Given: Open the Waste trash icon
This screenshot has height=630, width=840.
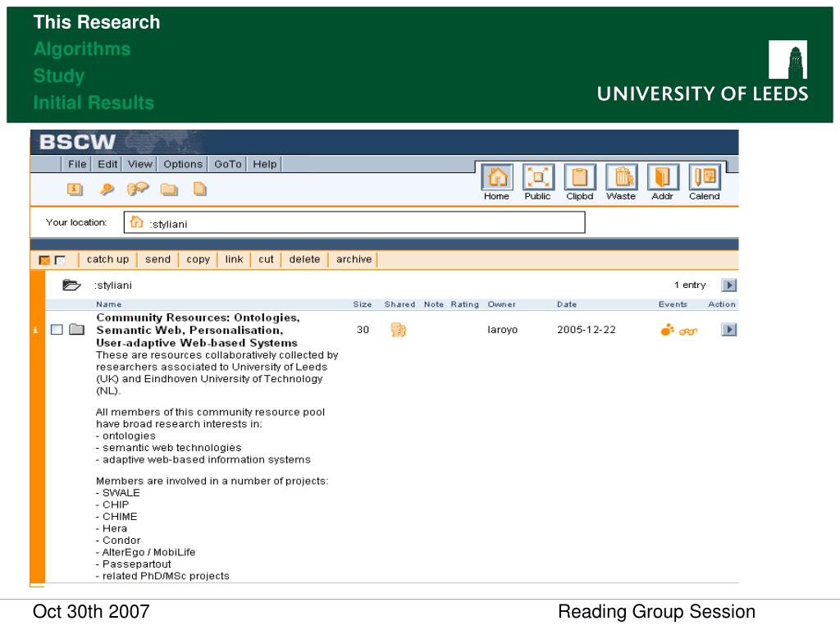Looking at the screenshot, I should coord(622,177).
